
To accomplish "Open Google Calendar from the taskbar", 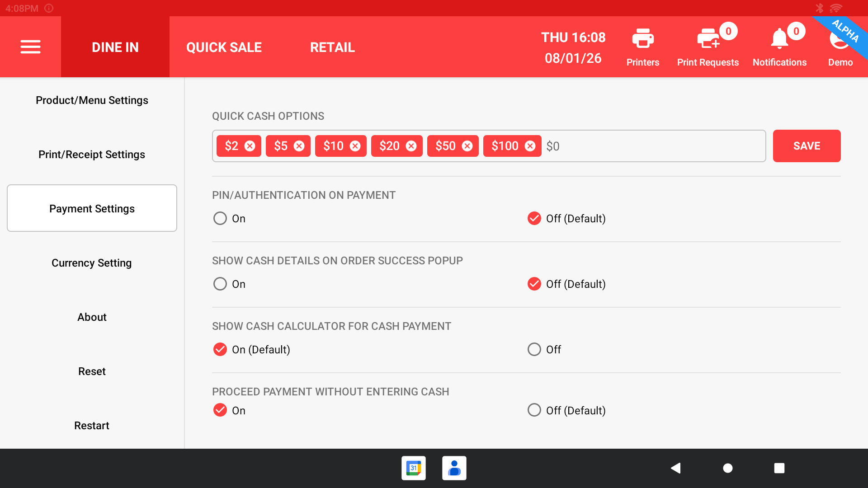I will coord(413,468).
